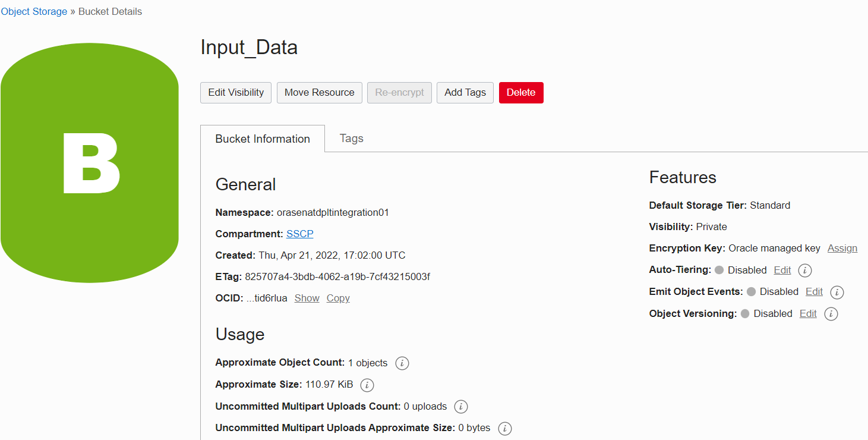Click info icon for Object Versioning
The height and width of the screenshot is (440, 868).
click(831, 314)
